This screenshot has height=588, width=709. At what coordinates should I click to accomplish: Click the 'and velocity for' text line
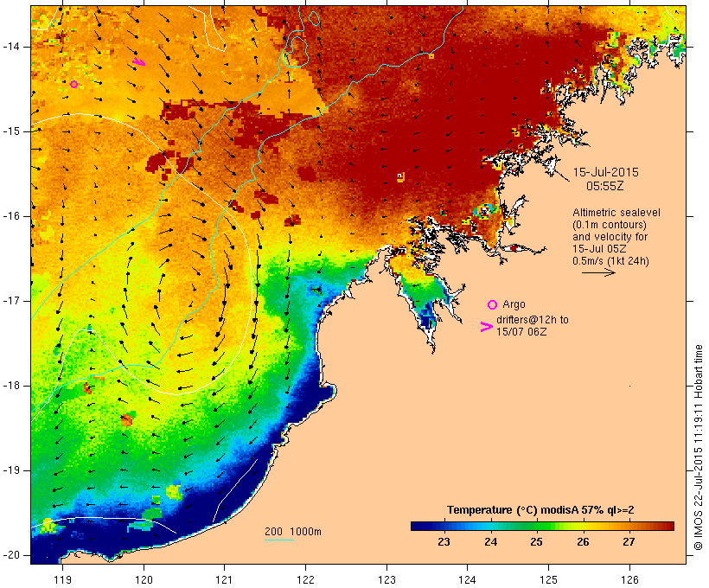[x=610, y=237]
